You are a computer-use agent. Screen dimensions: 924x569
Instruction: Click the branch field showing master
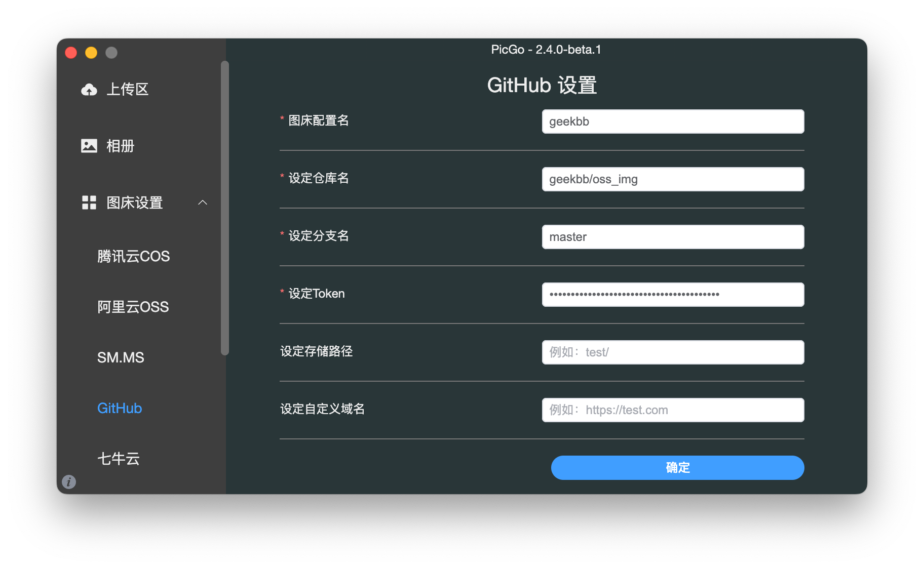[672, 236]
